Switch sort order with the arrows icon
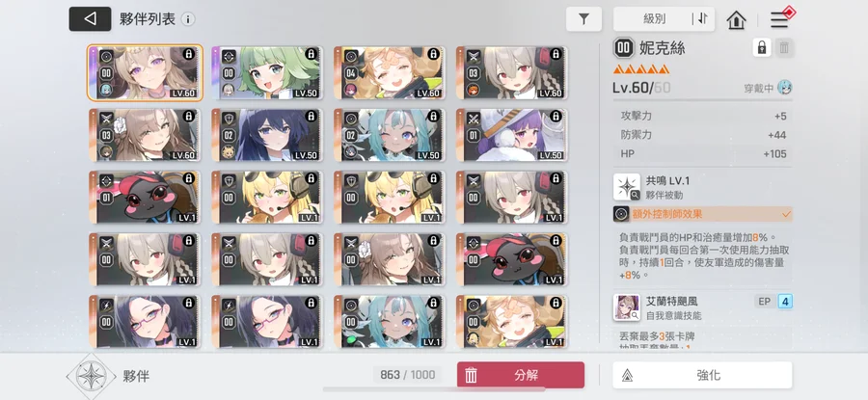The height and width of the screenshot is (400, 868). (702, 19)
